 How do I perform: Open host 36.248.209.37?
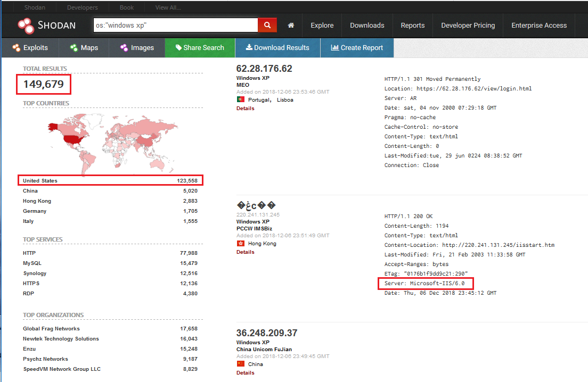point(267,333)
